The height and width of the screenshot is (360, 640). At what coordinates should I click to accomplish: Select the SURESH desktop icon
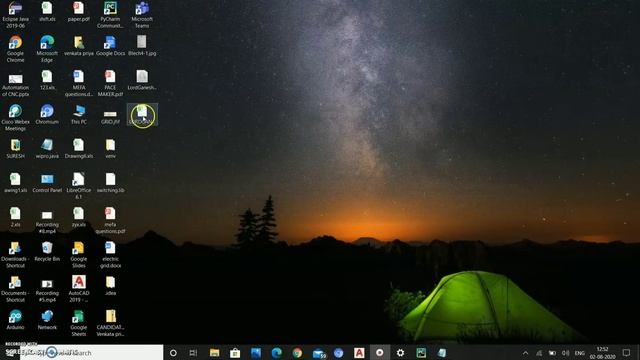tap(16, 149)
